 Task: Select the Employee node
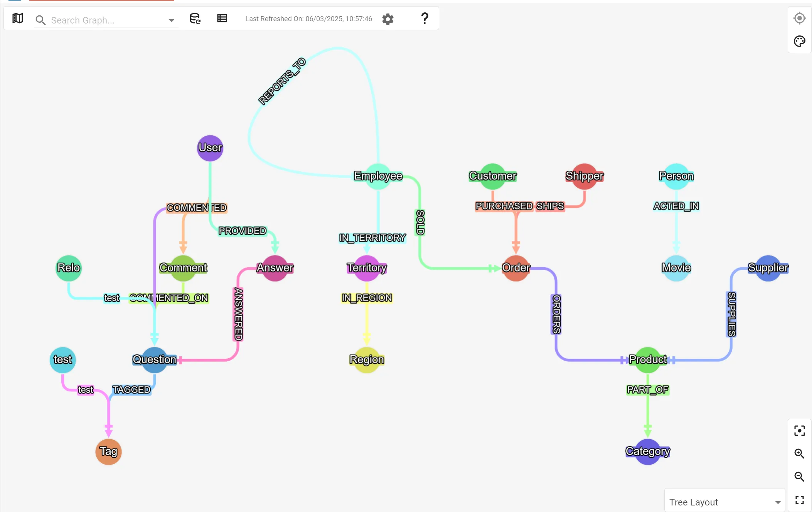378,176
